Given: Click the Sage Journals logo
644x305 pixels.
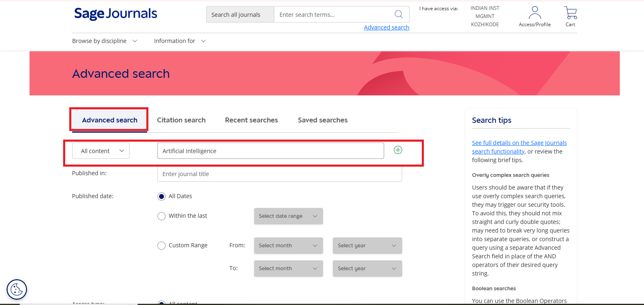Looking at the screenshot, I should [x=116, y=14].
